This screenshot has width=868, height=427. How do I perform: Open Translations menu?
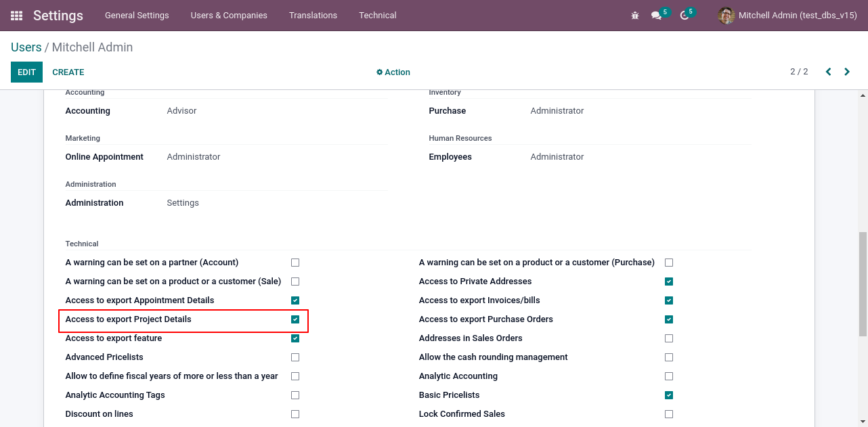point(313,16)
